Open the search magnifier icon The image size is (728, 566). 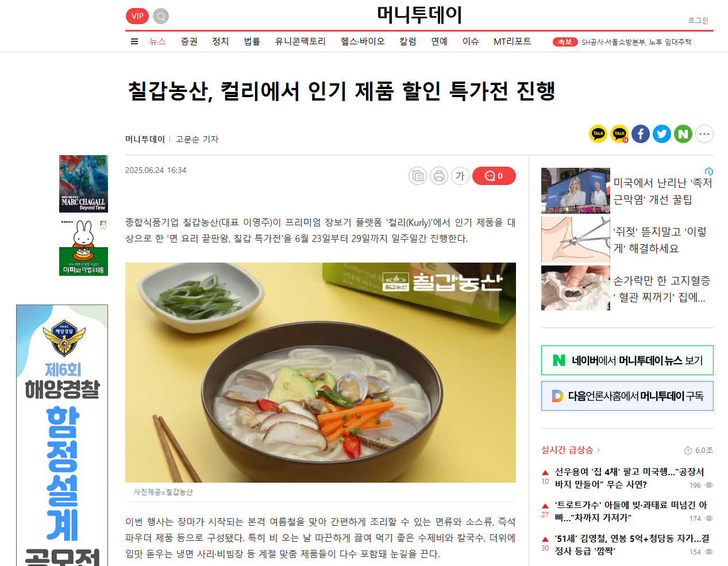(161, 16)
